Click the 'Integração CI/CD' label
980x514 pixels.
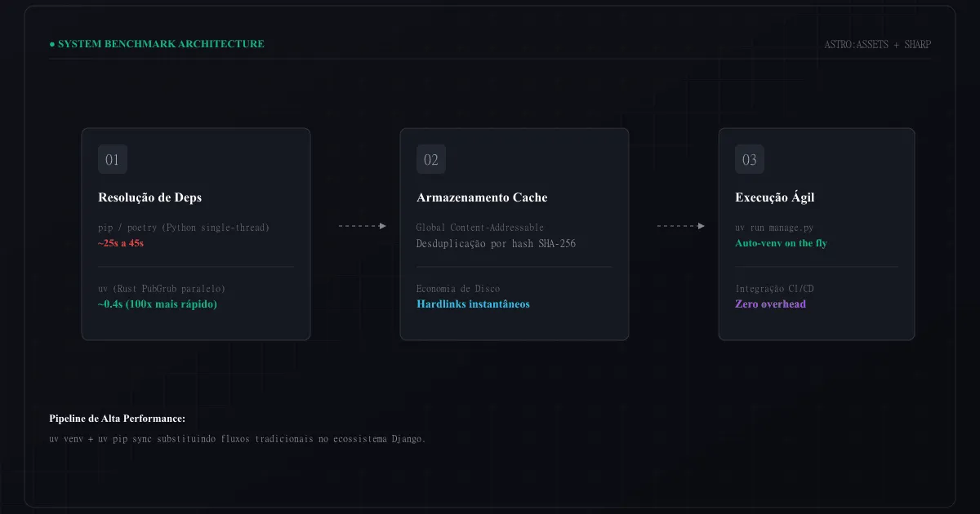coord(774,289)
